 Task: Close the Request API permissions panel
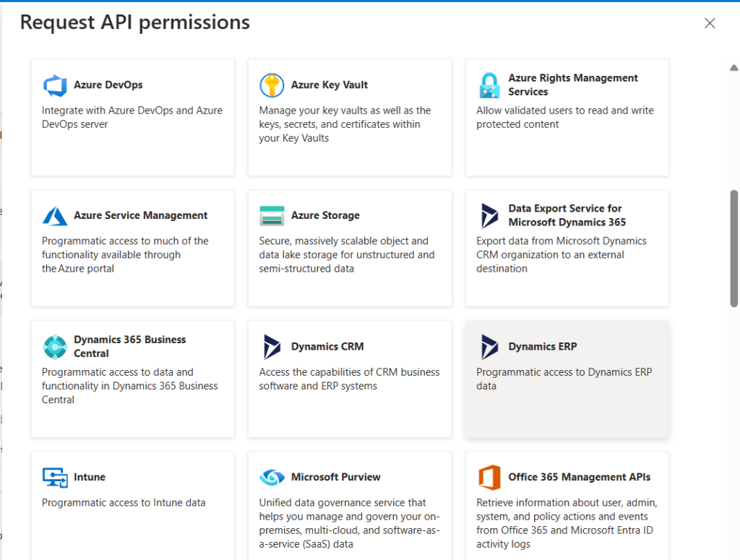(x=710, y=23)
